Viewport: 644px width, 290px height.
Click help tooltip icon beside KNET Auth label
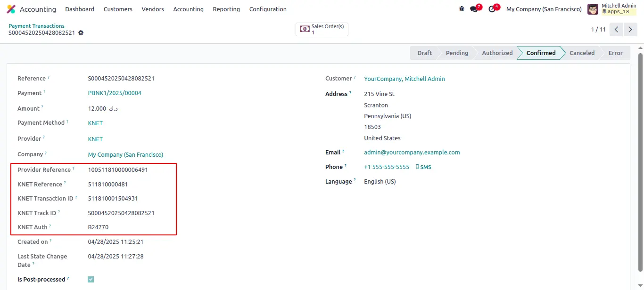click(x=50, y=226)
